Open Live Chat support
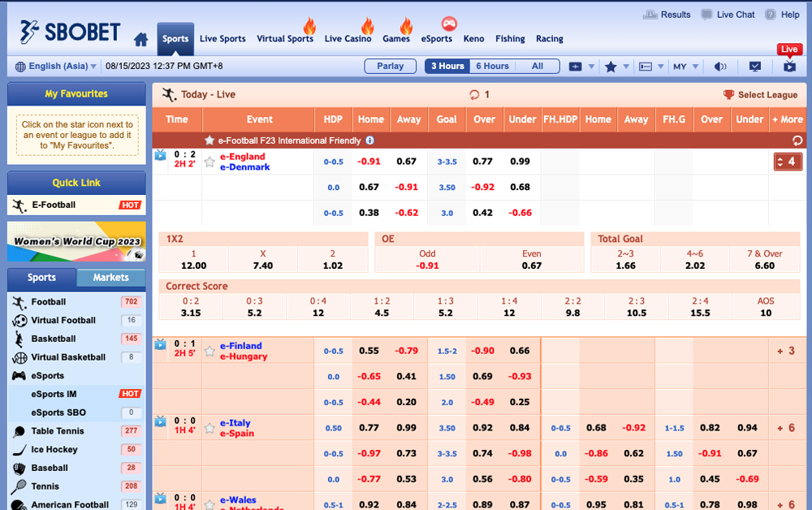 point(728,15)
